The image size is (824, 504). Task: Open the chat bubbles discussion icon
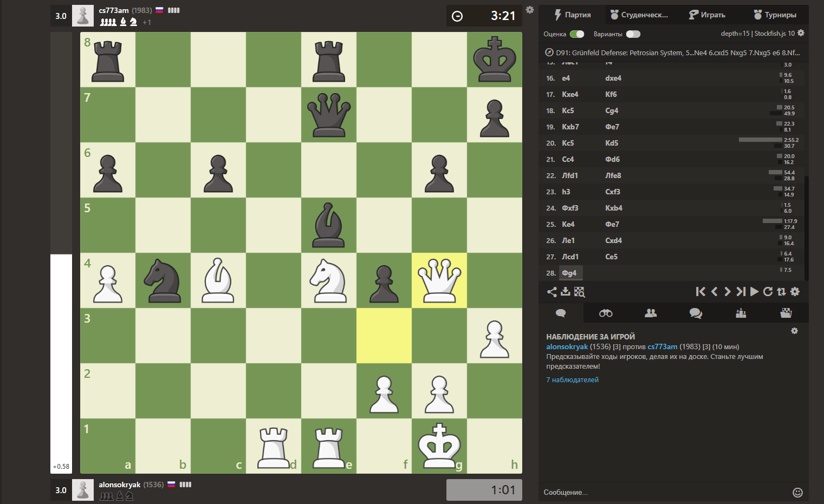tap(696, 313)
